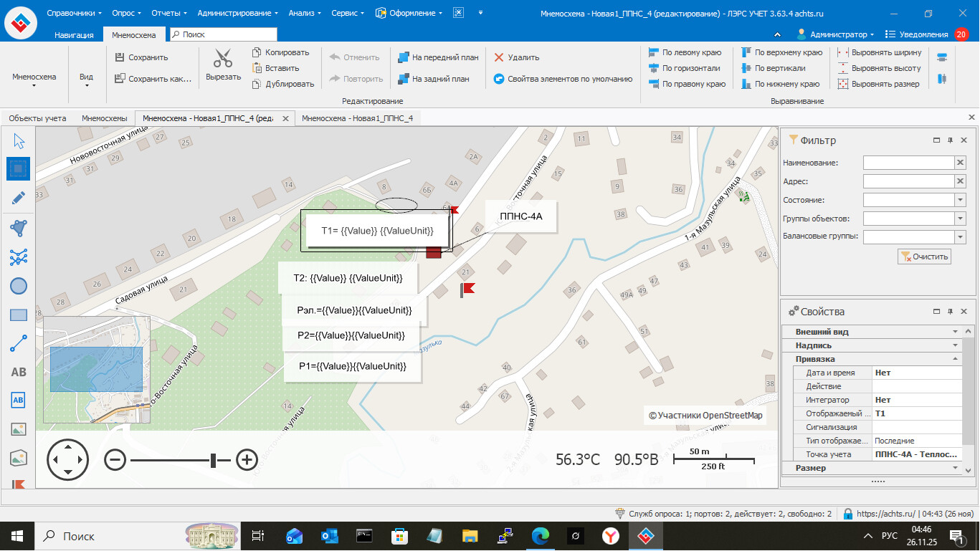Choose the line drawing tool
980x551 pixels.
19,343
